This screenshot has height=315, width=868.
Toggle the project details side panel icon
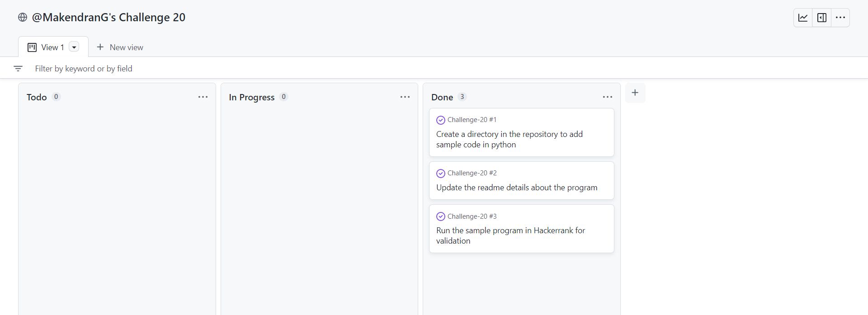pyautogui.click(x=822, y=18)
